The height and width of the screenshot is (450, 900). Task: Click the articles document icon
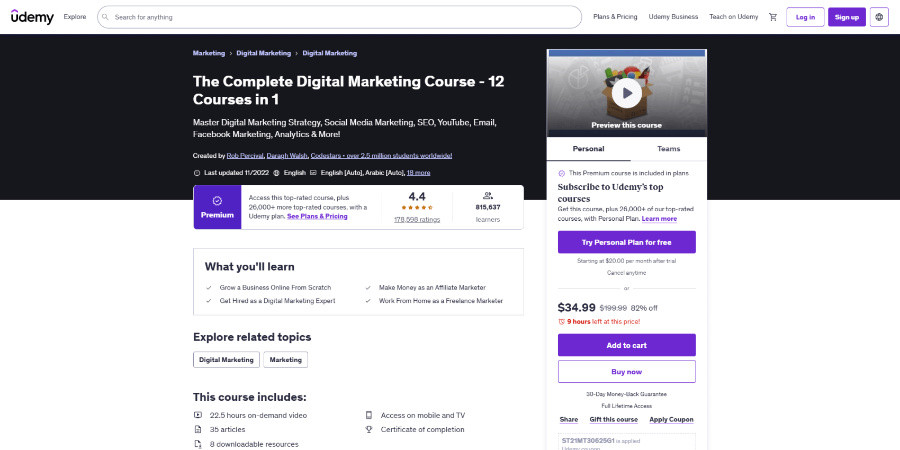[198, 429]
